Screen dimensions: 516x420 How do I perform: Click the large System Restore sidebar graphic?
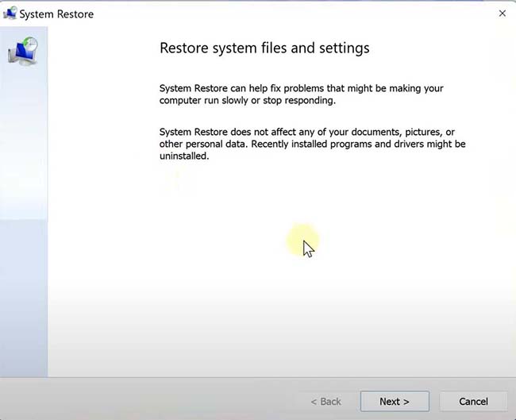(x=23, y=52)
